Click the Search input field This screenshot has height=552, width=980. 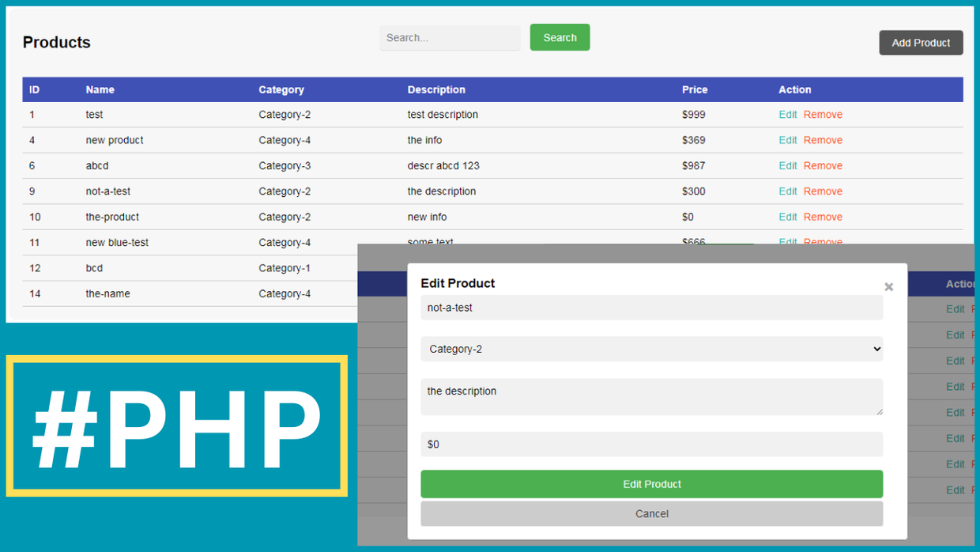point(450,37)
